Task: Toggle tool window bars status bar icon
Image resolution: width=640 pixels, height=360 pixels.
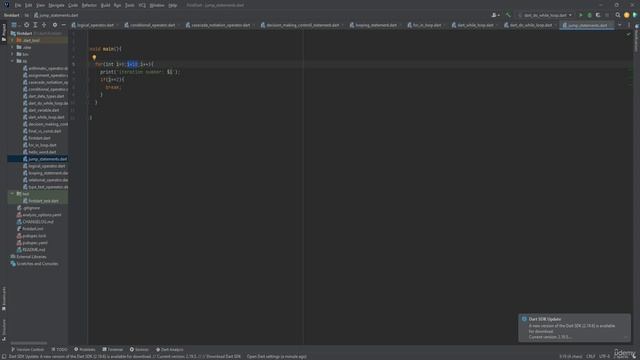Action: [4, 356]
